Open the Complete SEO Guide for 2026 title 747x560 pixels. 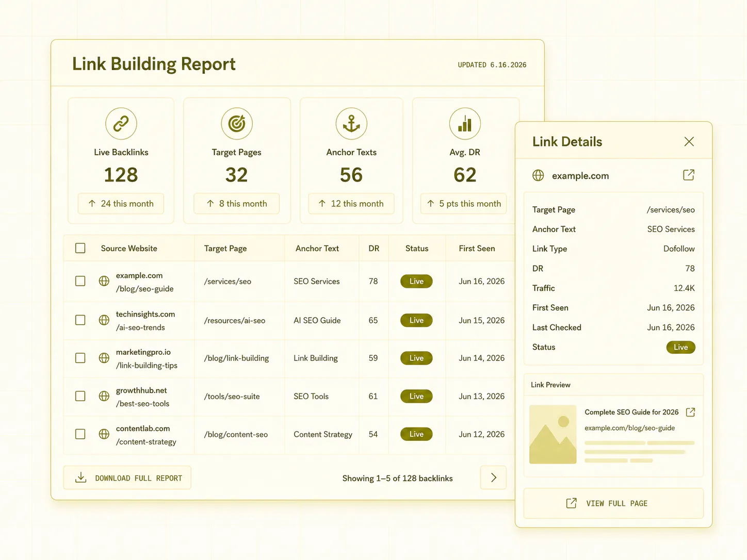coord(631,412)
